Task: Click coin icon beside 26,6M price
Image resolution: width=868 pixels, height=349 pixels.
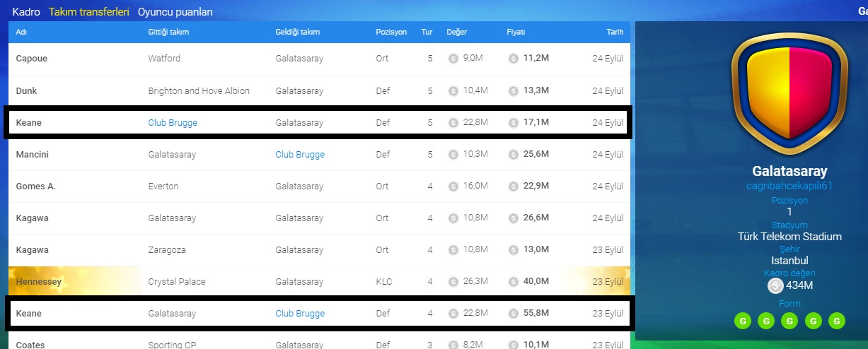Action: coord(514,218)
